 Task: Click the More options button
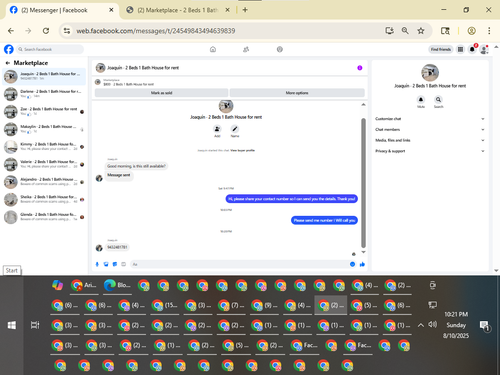coord(297,93)
